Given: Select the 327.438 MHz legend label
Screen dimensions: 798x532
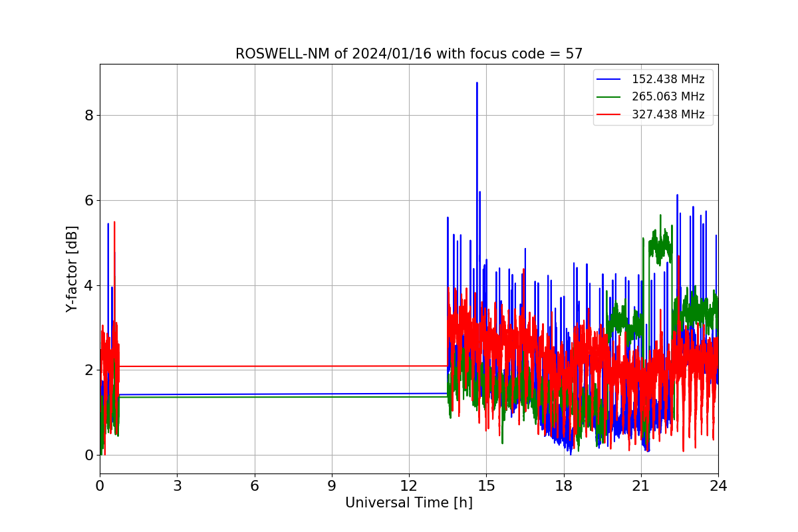Looking at the screenshot, I should (668, 114).
